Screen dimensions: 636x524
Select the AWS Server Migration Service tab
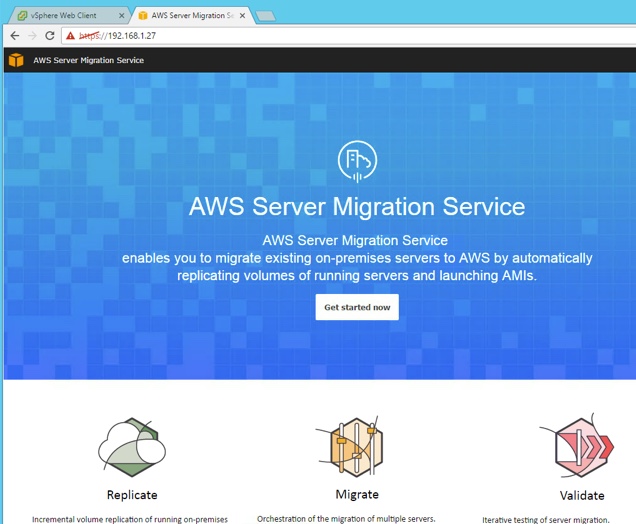click(x=193, y=15)
